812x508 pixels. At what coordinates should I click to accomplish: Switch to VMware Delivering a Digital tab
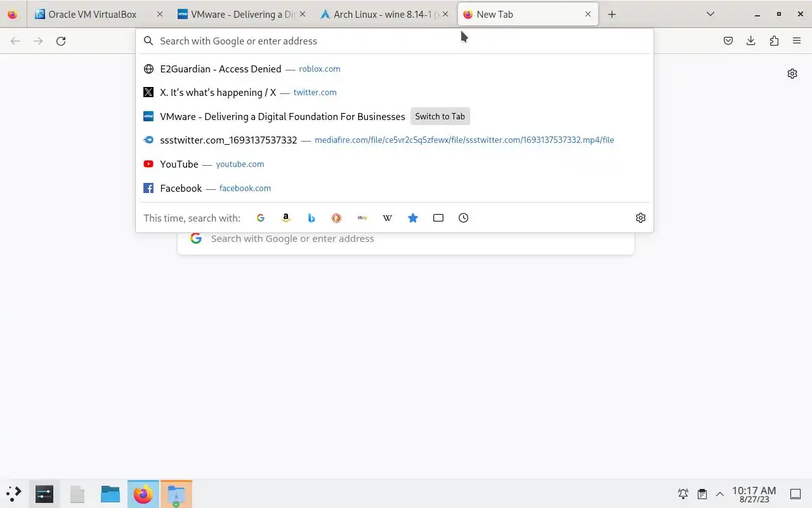(244, 14)
